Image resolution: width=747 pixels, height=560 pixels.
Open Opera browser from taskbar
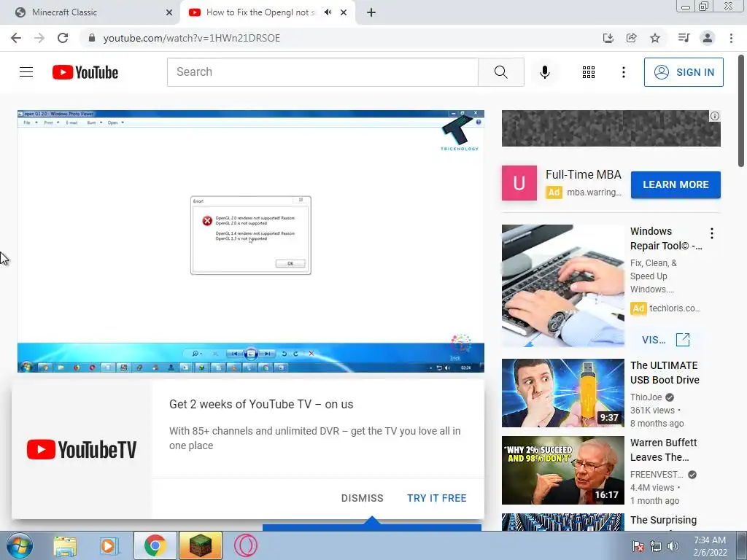[x=245, y=545]
